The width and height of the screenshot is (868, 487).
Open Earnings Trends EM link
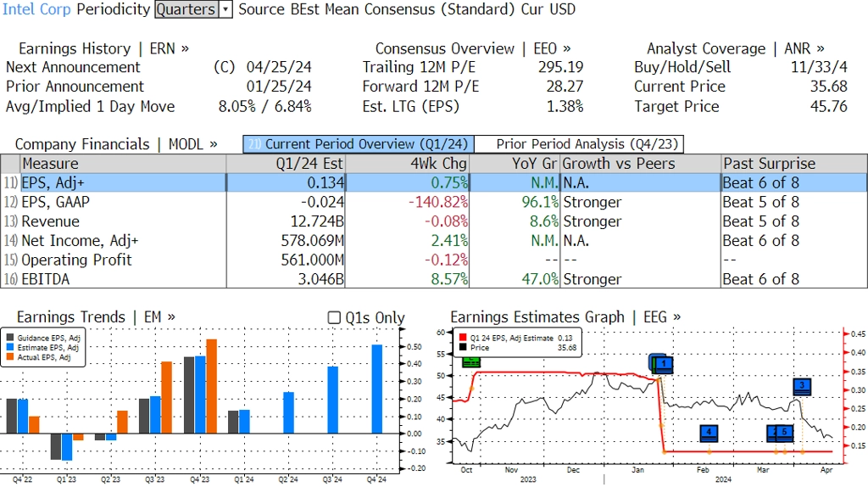tap(96, 317)
